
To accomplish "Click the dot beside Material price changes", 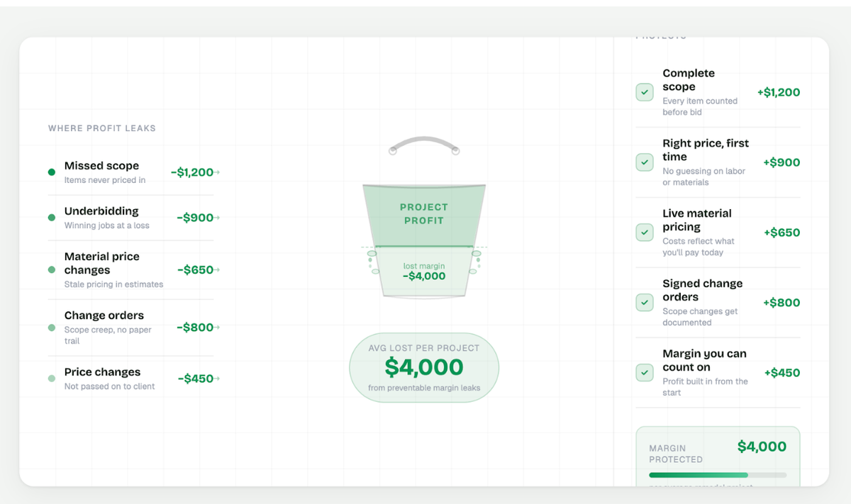I will (x=51, y=270).
